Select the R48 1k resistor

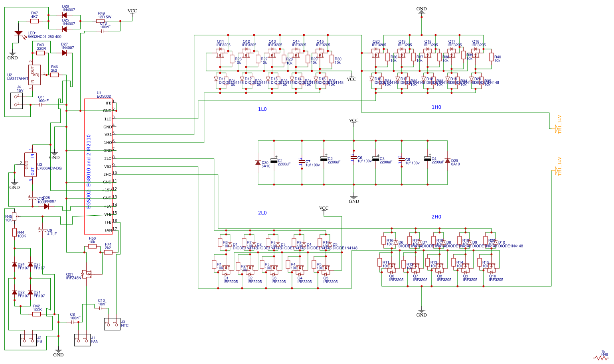click(x=601, y=358)
